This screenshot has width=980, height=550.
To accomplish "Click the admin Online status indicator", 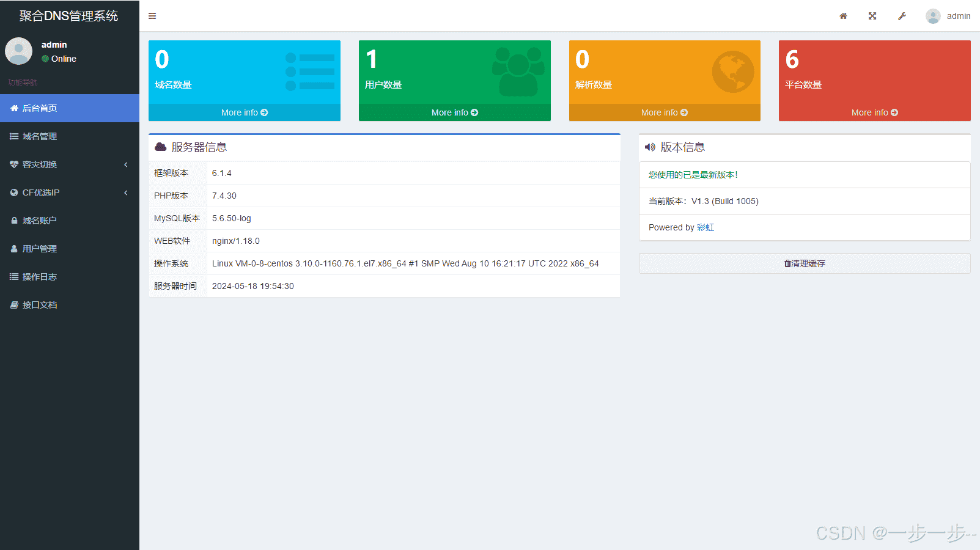I will [60, 59].
